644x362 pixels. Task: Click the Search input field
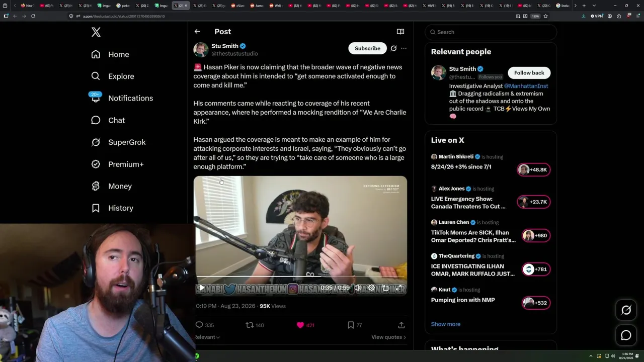[491, 32]
